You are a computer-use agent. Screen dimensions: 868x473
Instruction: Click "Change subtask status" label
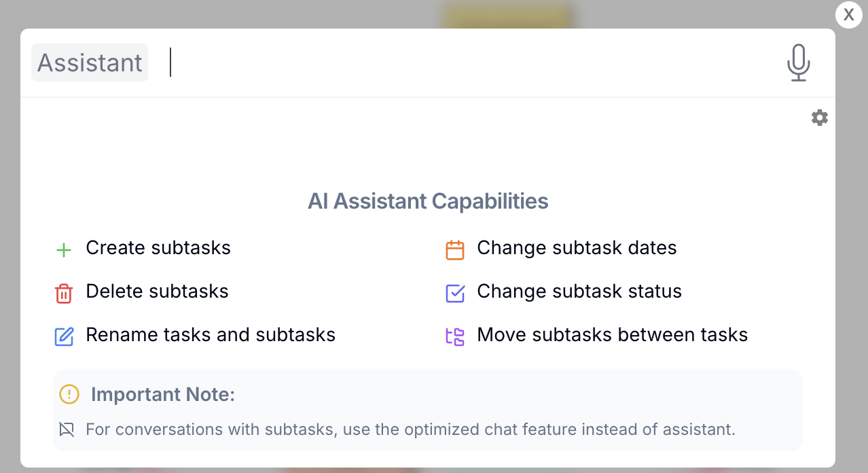coord(579,292)
